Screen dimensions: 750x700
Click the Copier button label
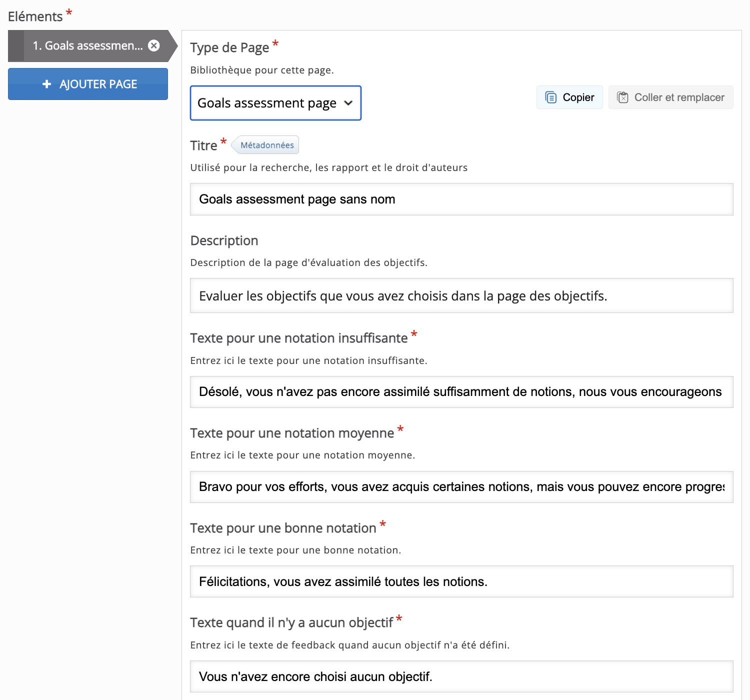click(x=578, y=97)
